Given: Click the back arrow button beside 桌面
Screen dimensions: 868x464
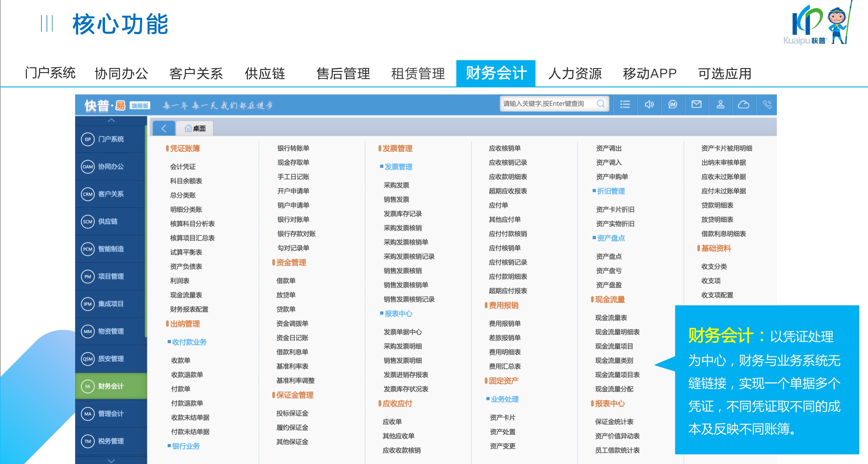Looking at the screenshot, I should coord(164,128).
